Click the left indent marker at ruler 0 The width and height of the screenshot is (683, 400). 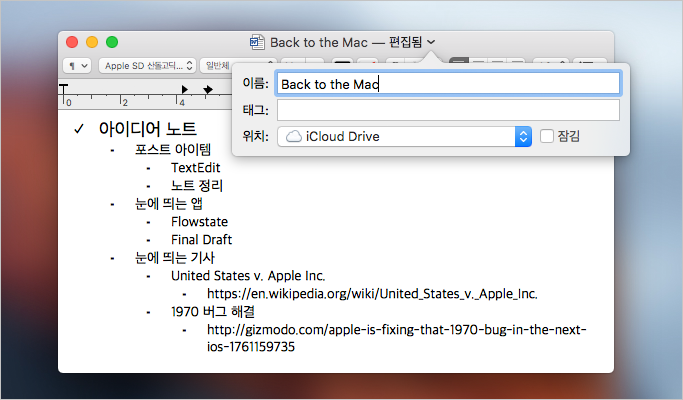pyautogui.click(x=64, y=90)
